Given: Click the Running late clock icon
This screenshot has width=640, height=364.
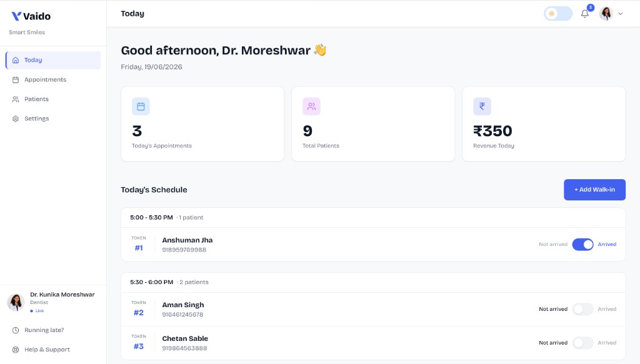Looking at the screenshot, I should point(16,330).
